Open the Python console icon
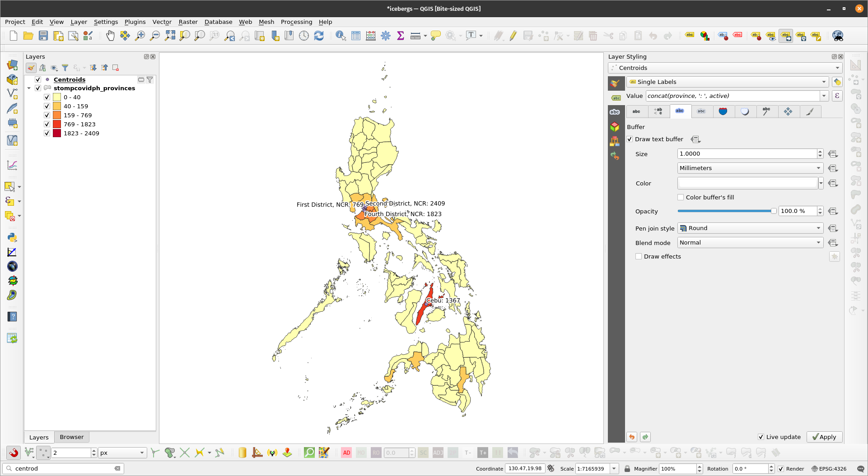This screenshot has height=476, width=868. 12,237
